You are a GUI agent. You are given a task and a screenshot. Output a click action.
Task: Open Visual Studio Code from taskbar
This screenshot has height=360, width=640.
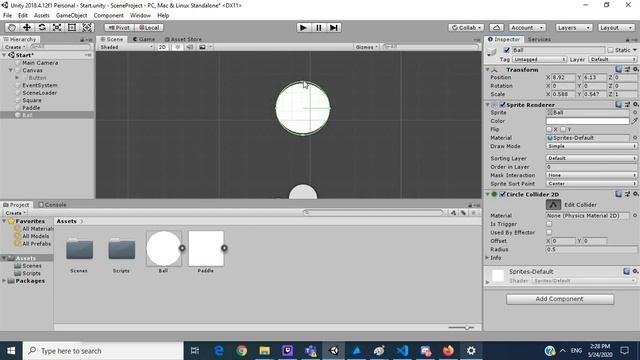[x=402, y=351]
